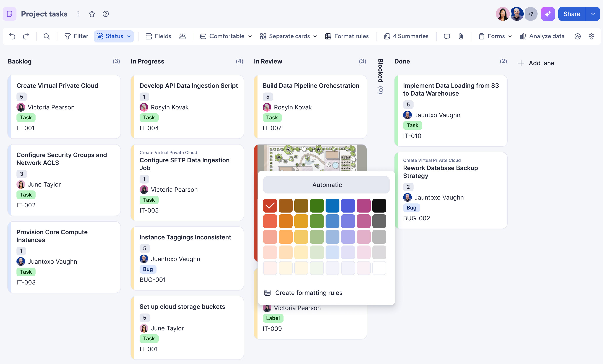Open the attachments paperclip icon
Screen dimensions: 603x364
click(x=461, y=36)
